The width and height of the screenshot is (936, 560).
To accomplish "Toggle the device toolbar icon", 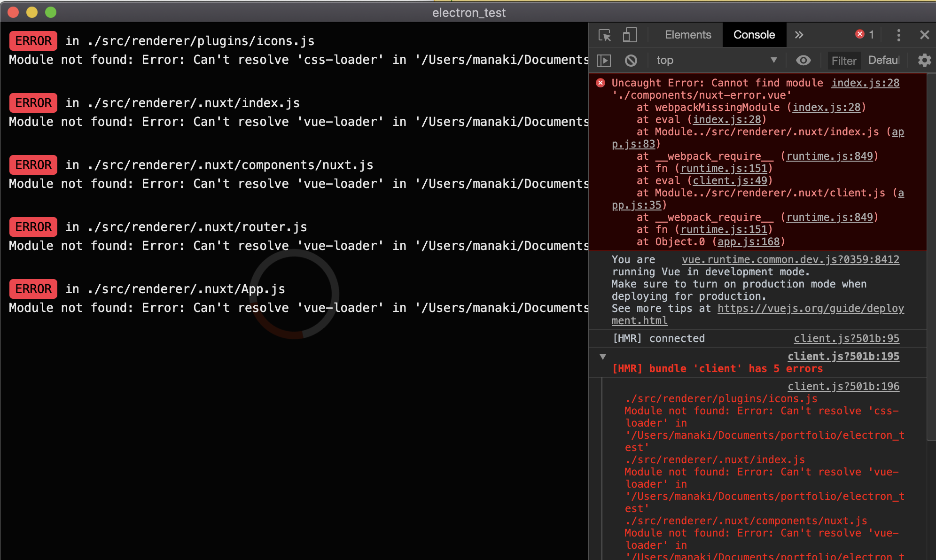I will point(630,35).
